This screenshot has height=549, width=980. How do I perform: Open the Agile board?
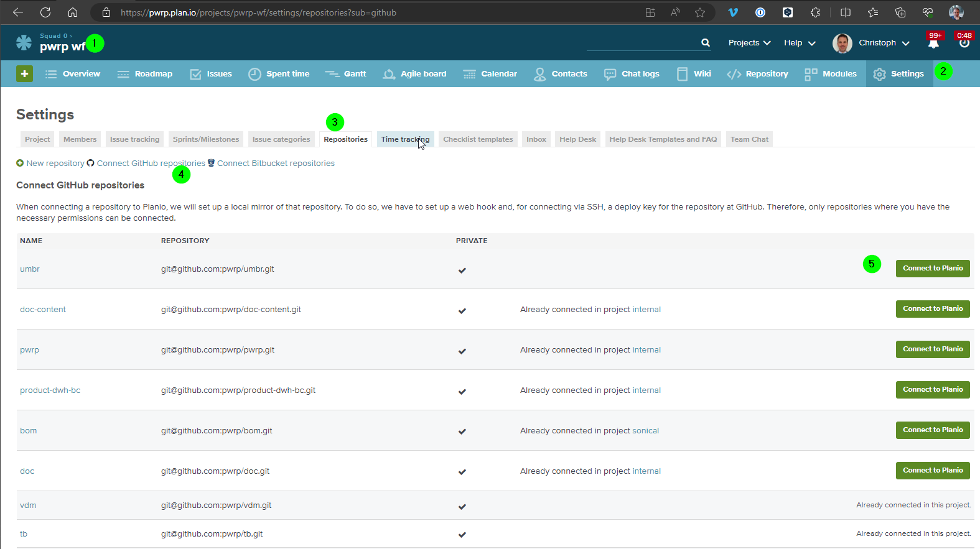pyautogui.click(x=414, y=74)
